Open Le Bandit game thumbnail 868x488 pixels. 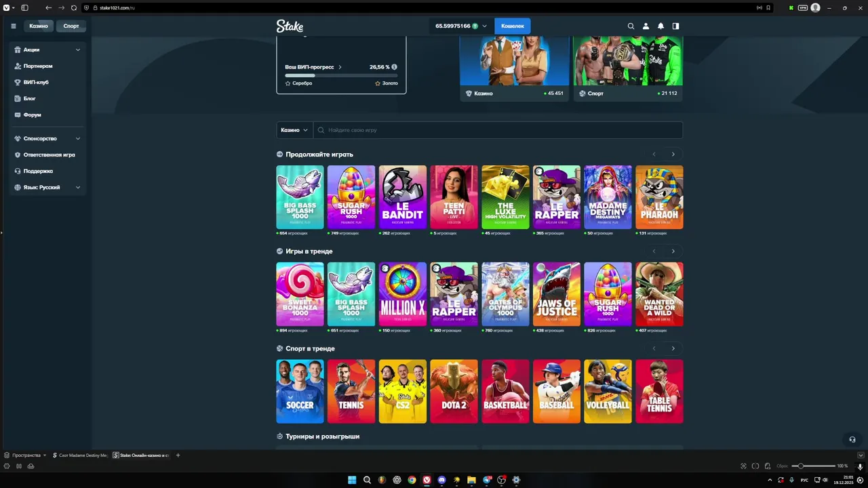(403, 197)
